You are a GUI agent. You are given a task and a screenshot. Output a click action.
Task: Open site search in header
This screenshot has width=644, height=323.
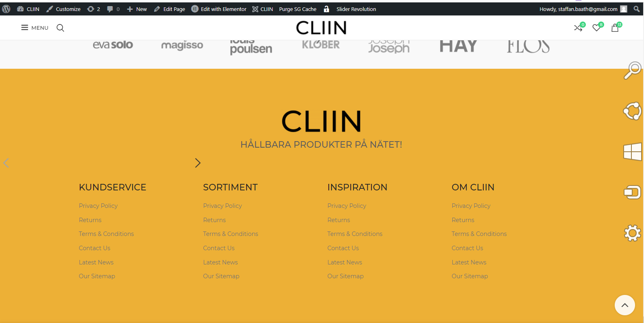[60, 28]
